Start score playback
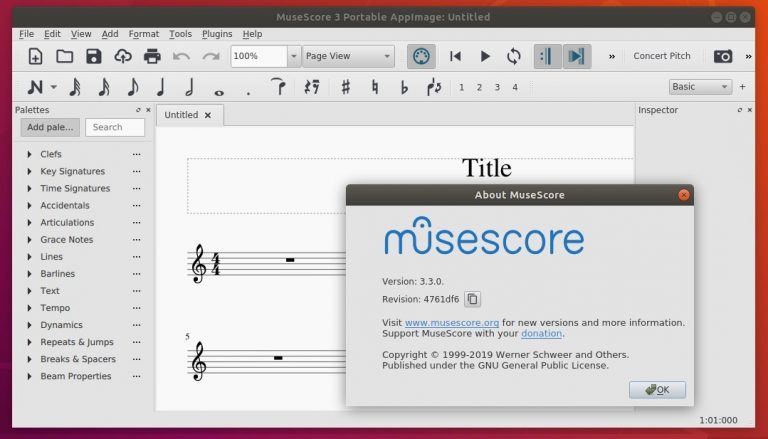This screenshot has height=439, width=768. (485, 56)
